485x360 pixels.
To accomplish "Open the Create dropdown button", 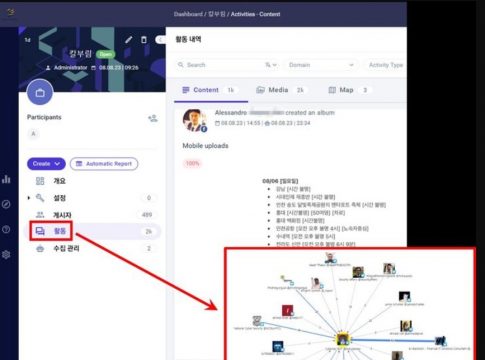I will (x=46, y=164).
